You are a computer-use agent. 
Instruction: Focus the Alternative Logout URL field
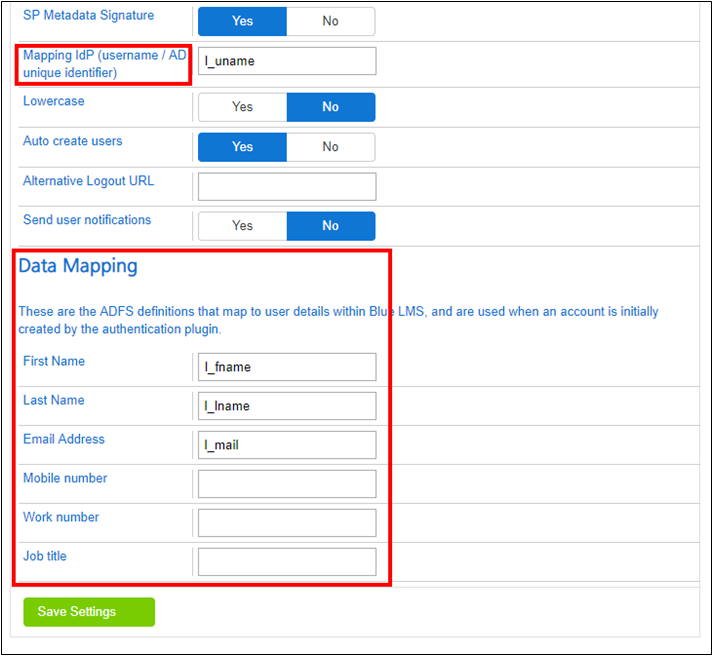click(287, 186)
